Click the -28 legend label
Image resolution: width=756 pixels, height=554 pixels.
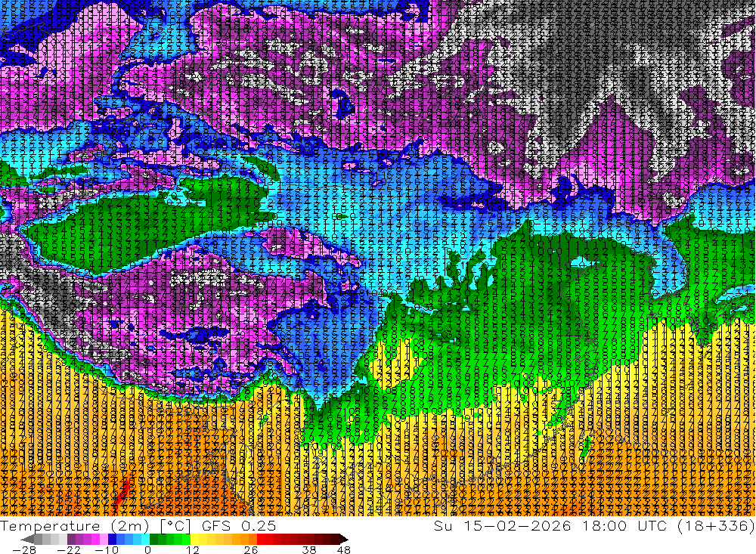(24, 549)
